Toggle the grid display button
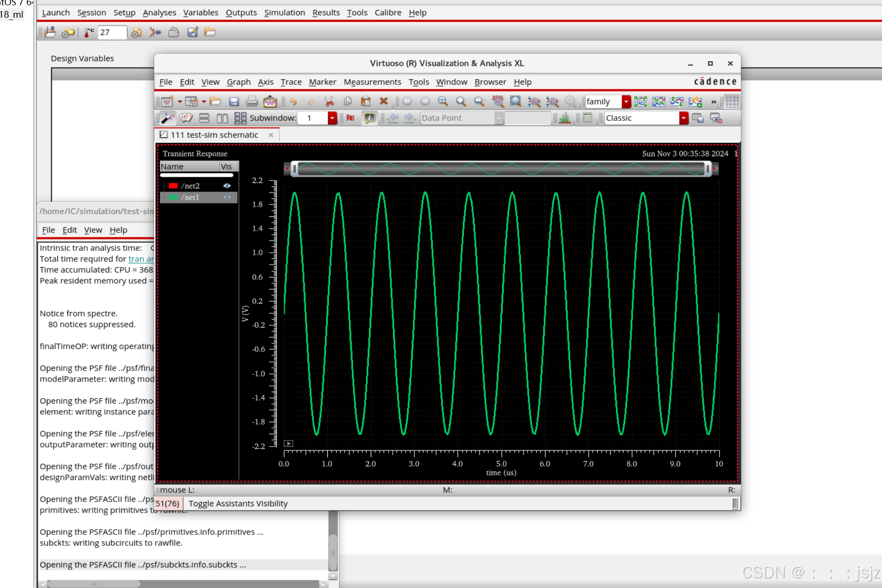 [732, 101]
